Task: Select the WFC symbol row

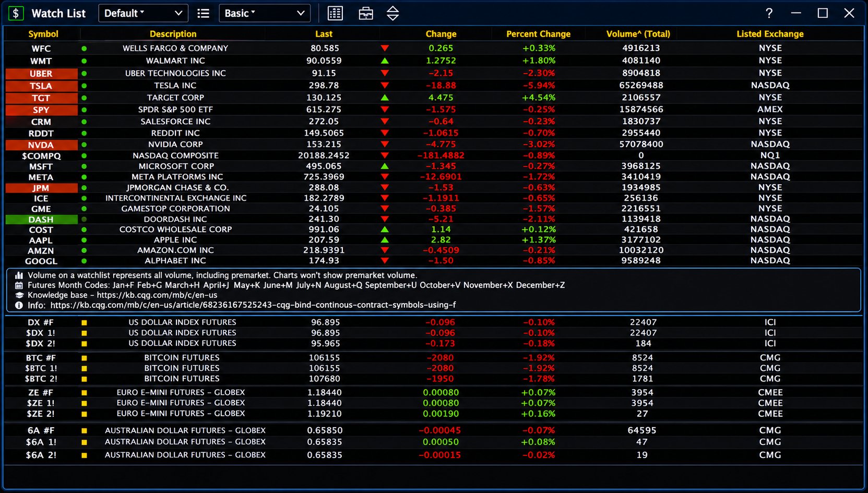Action: click(x=41, y=49)
